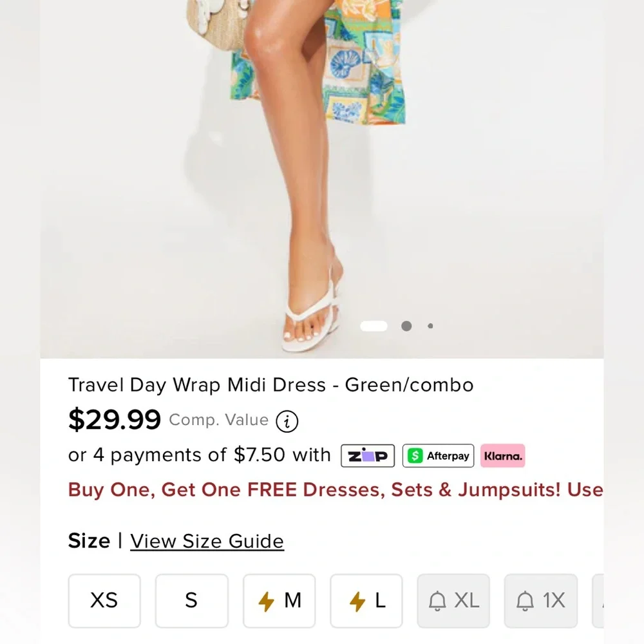Click the Comp. Value info icon

pos(287,421)
